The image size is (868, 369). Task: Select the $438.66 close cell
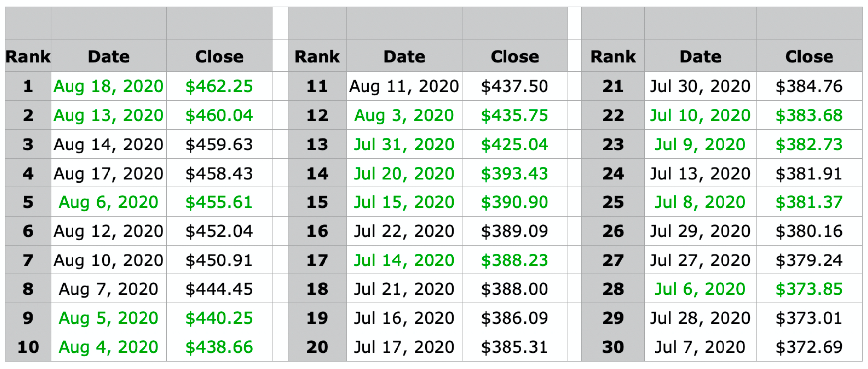click(219, 347)
